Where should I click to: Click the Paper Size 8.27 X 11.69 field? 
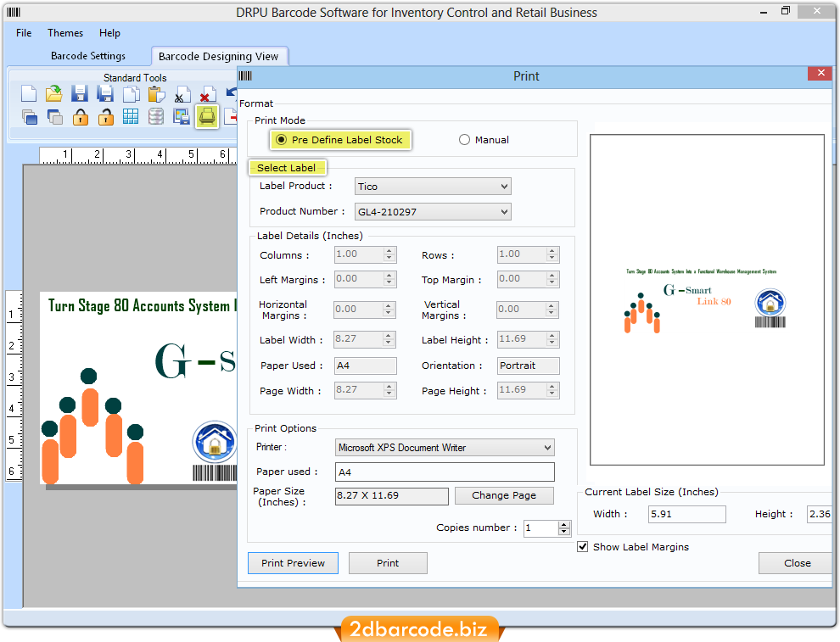coord(392,496)
